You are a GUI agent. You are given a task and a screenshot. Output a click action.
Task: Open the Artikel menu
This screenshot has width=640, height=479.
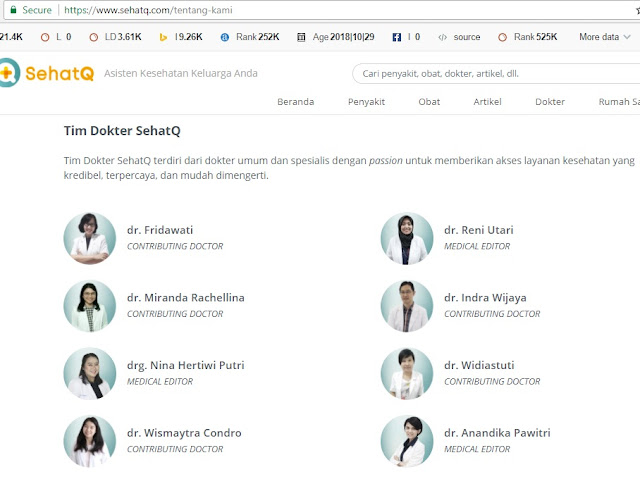(x=487, y=102)
